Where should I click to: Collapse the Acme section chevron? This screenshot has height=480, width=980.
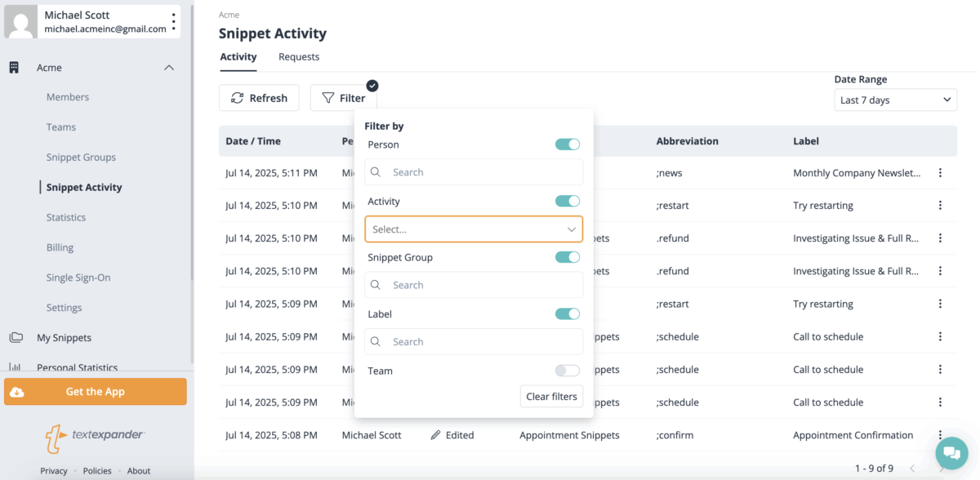(169, 68)
